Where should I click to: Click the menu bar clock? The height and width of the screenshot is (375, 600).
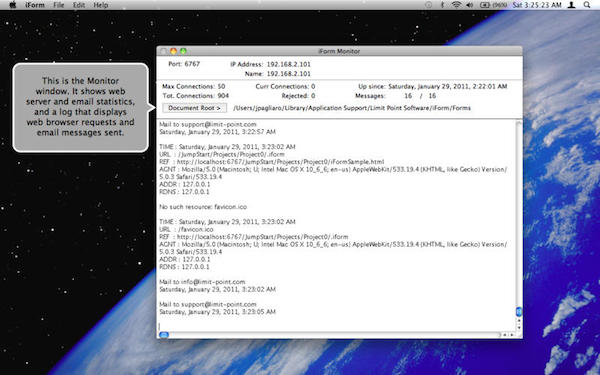click(537, 5)
